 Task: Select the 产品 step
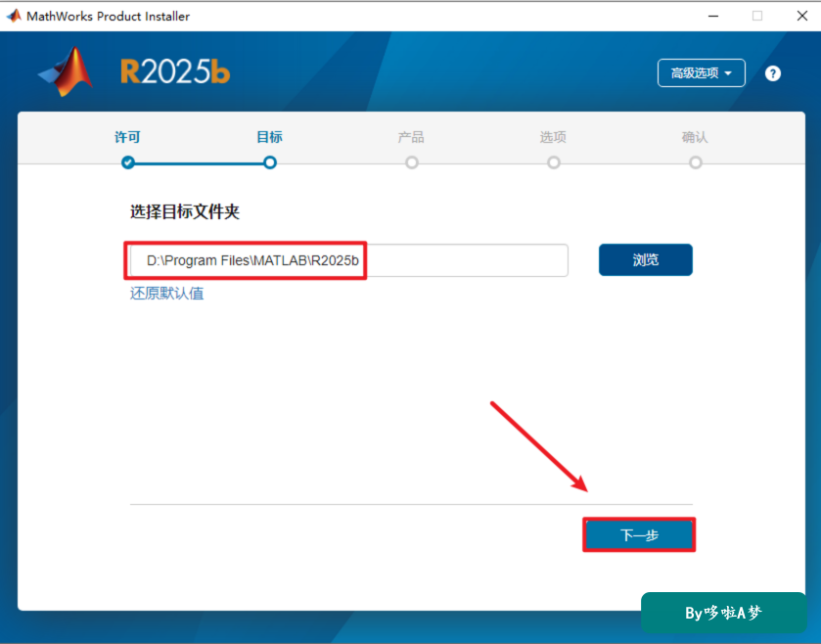click(x=411, y=137)
